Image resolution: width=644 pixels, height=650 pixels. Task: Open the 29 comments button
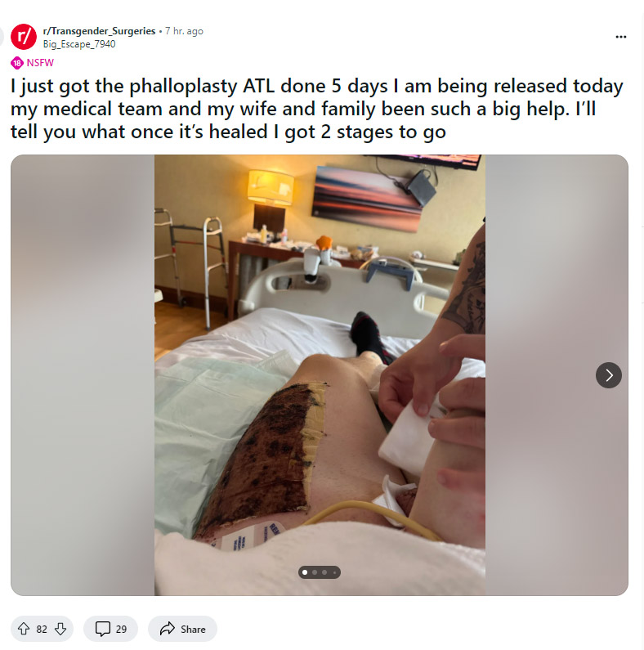click(x=110, y=629)
